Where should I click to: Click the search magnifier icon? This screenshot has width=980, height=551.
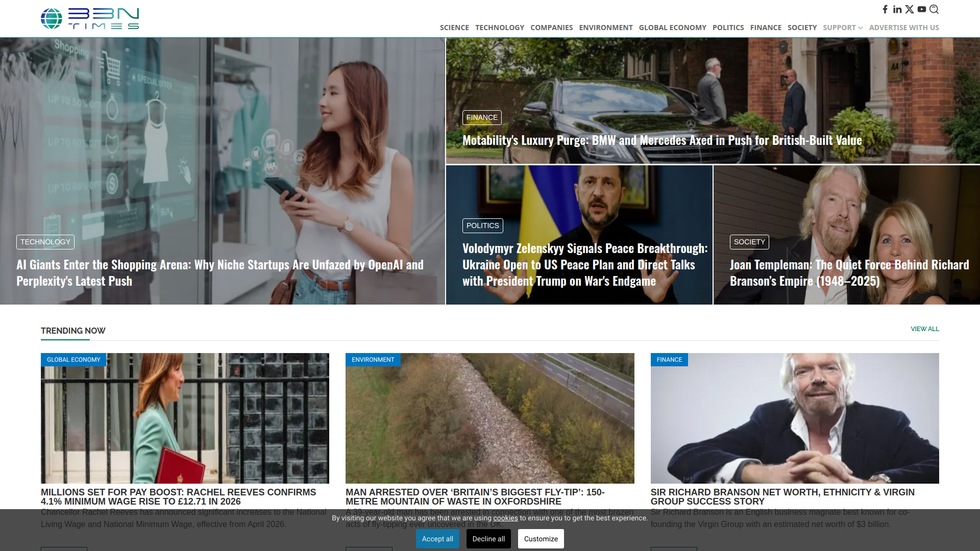tap(934, 9)
